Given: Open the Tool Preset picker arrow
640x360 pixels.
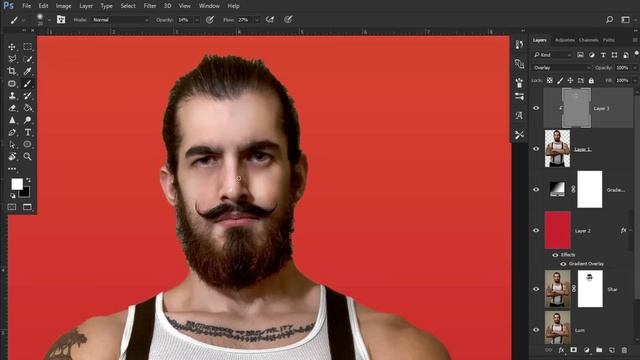Looking at the screenshot, I should click(24, 20).
